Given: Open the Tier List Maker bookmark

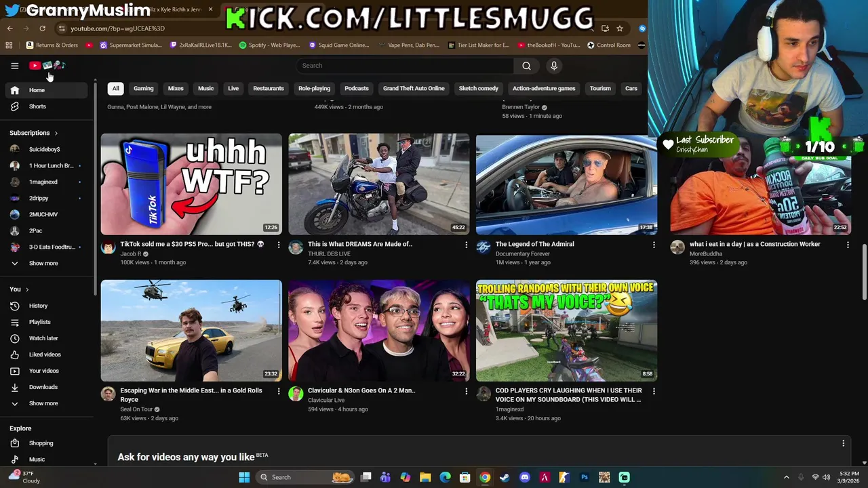Looking at the screenshot, I should [x=479, y=45].
